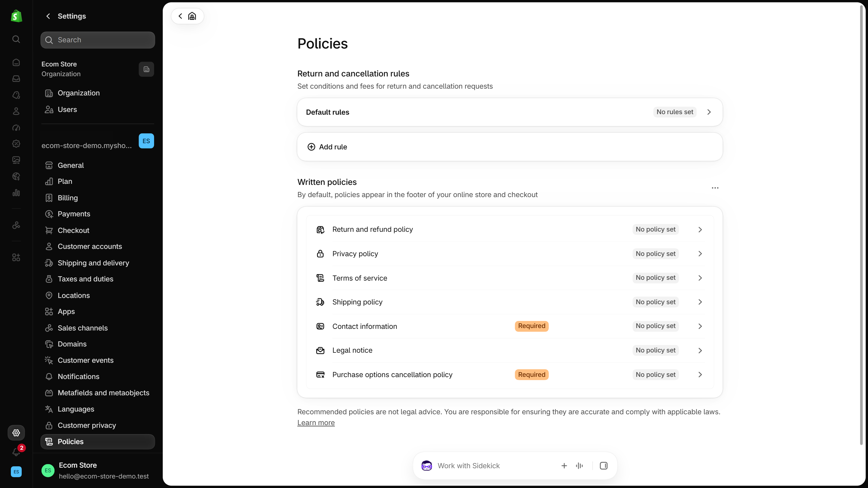Open the apps grid icon in left rail
The height and width of the screenshot is (488, 868).
[x=16, y=258]
